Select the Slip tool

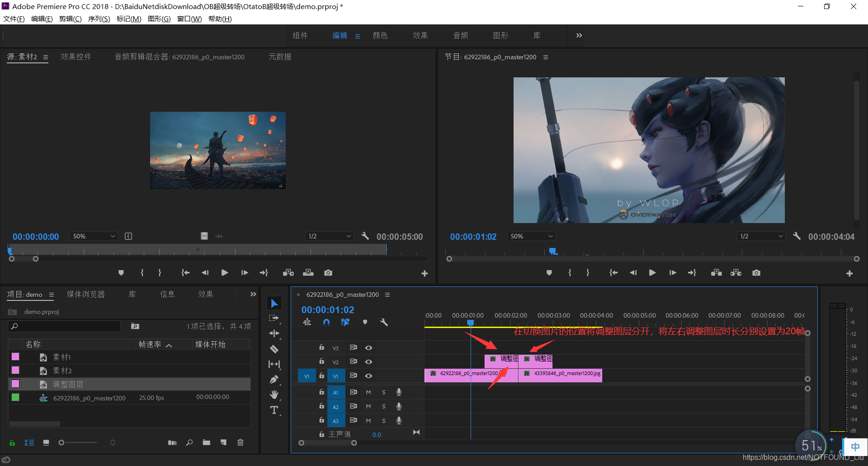tap(274, 364)
